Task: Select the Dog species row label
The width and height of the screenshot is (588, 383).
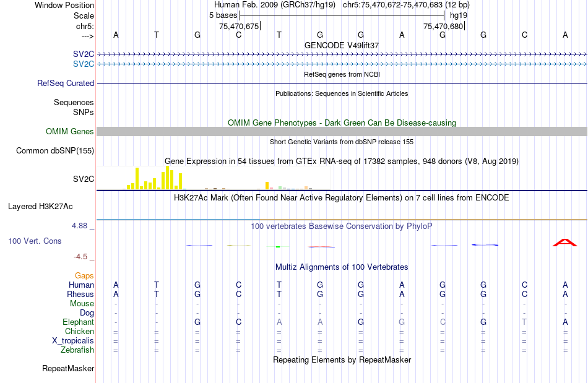Action: (87, 313)
